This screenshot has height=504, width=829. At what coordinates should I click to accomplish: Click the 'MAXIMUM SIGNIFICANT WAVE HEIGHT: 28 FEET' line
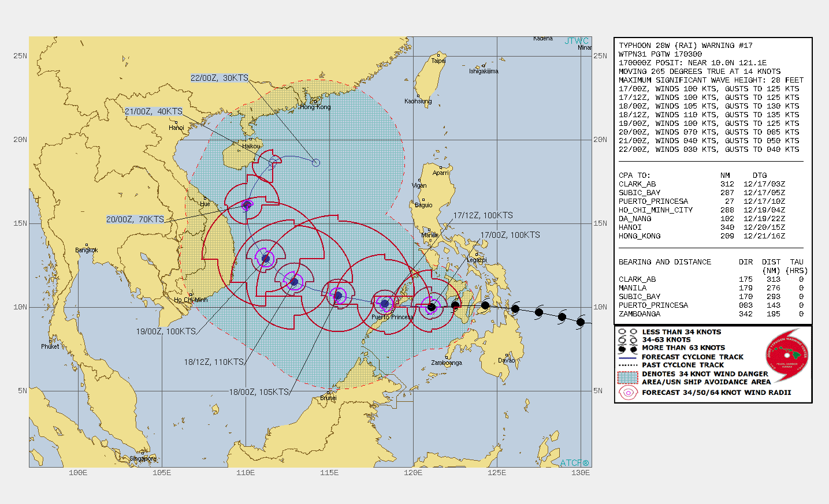[711, 80]
